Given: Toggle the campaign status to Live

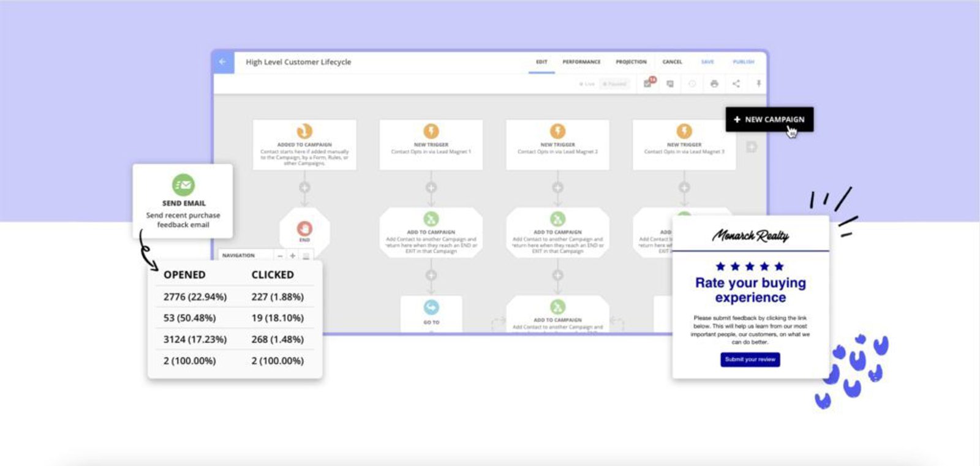Looking at the screenshot, I should [x=587, y=84].
